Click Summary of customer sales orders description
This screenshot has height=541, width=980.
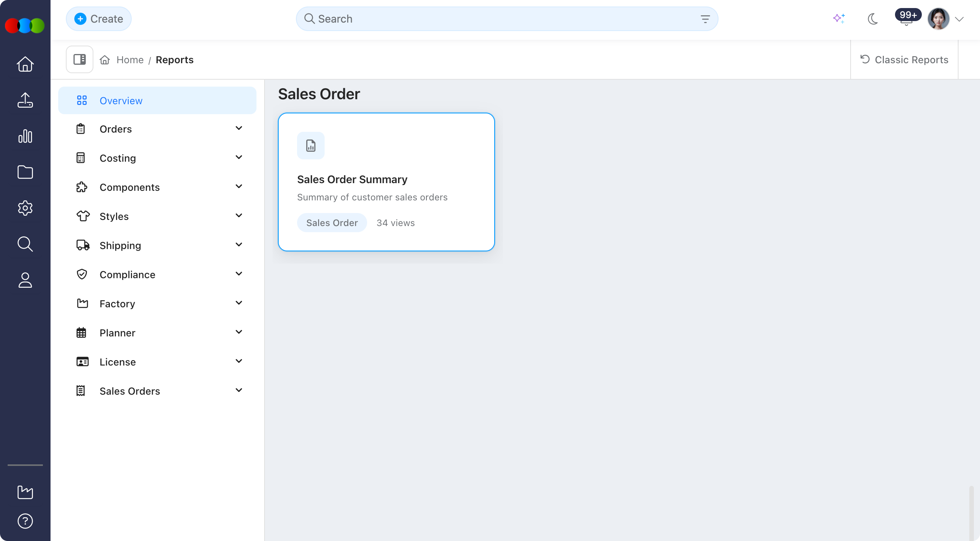(372, 197)
